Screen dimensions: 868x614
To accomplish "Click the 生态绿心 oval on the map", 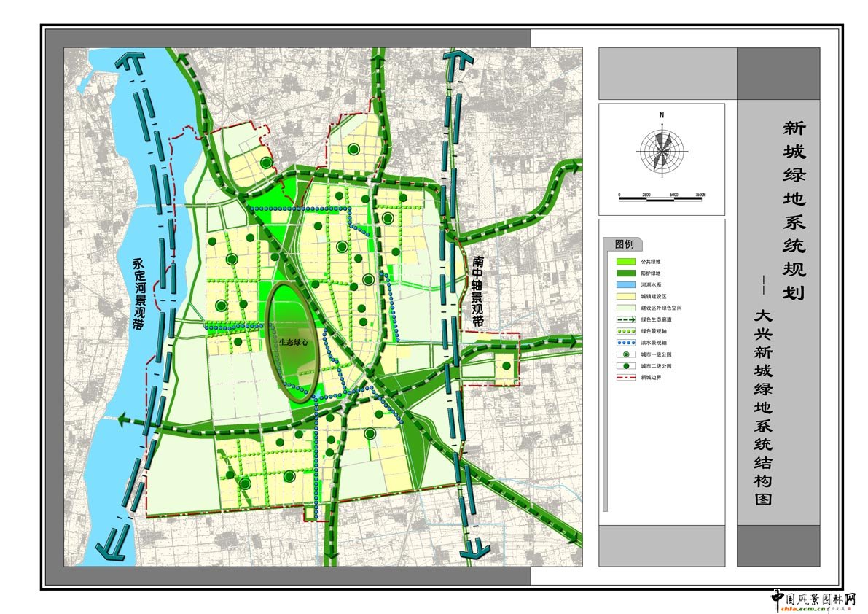I will 295,342.
